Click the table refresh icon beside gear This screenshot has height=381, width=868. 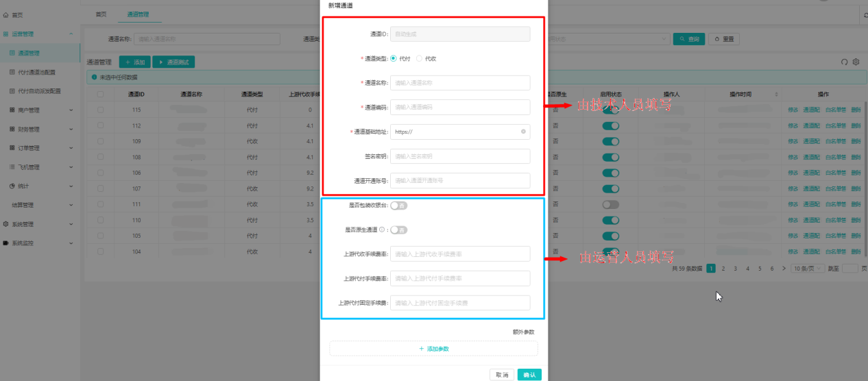tap(845, 62)
